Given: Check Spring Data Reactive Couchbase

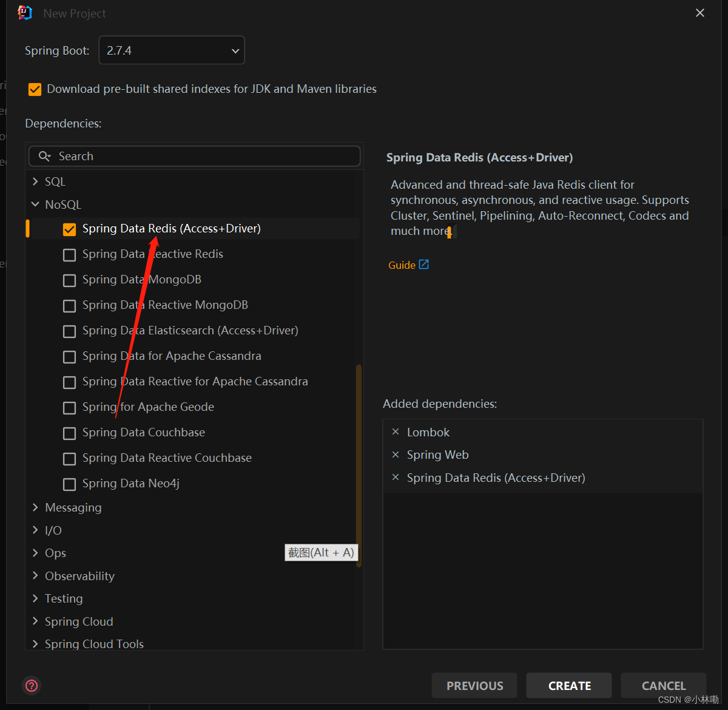Looking at the screenshot, I should coord(70,459).
